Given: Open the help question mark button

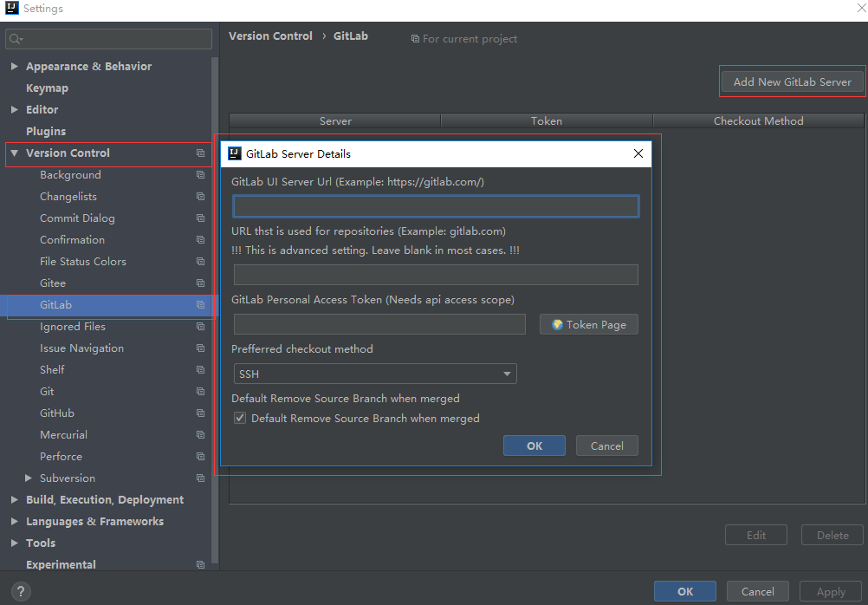Looking at the screenshot, I should pyautogui.click(x=21, y=591).
